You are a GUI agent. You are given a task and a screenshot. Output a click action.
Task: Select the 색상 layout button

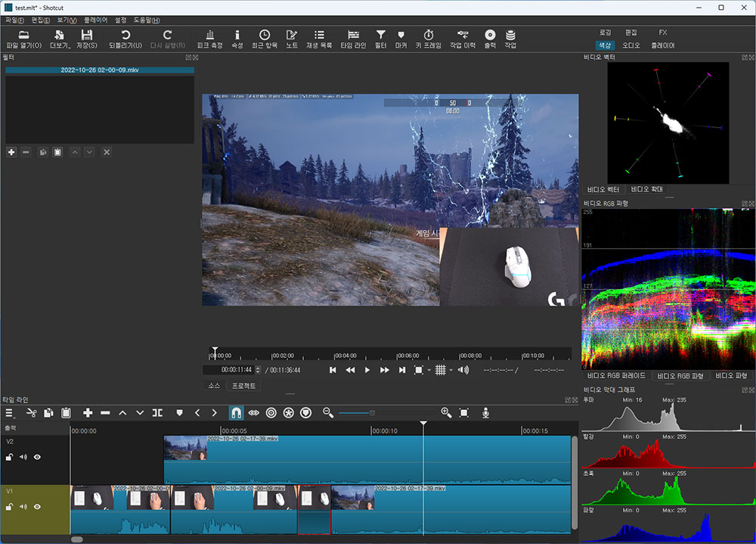pos(605,45)
